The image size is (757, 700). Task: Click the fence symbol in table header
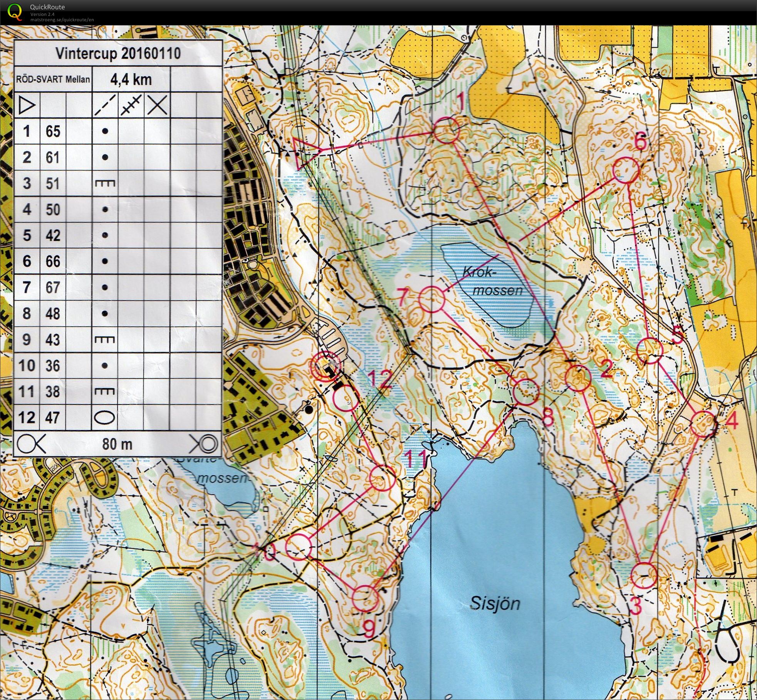(x=131, y=105)
